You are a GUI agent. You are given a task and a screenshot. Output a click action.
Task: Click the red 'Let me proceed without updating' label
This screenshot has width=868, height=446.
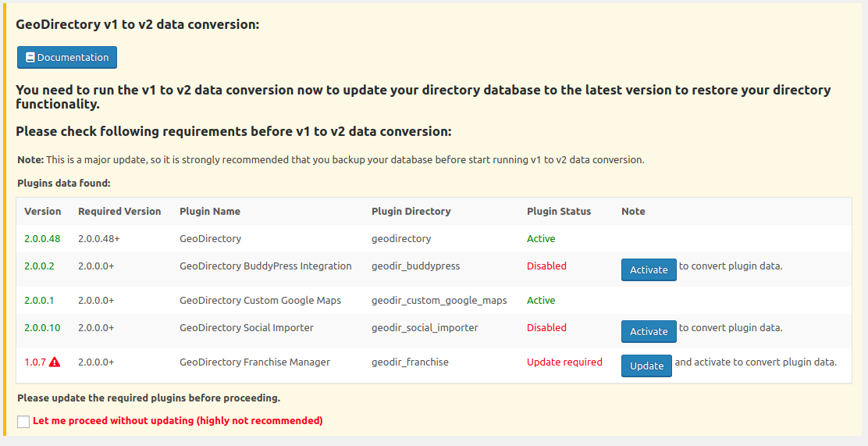coord(178,420)
